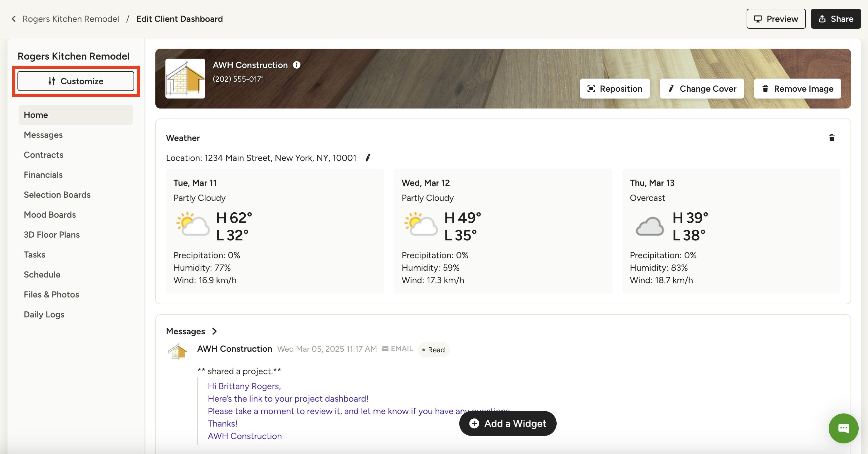
Task: Click the phone number (202) 555-0171
Action: click(238, 79)
